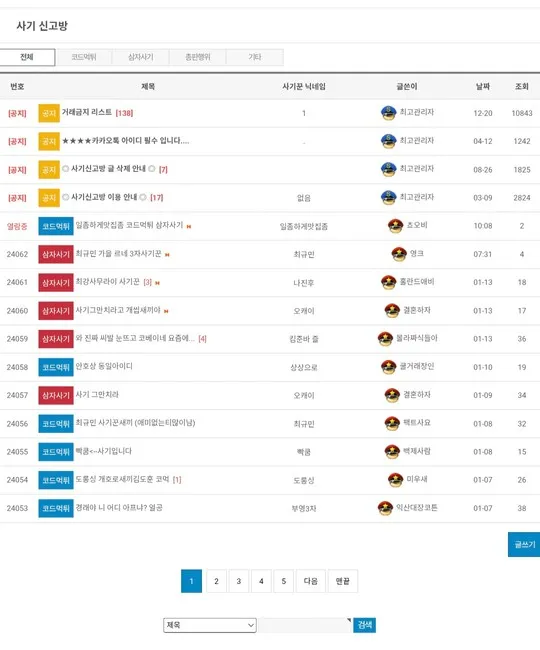Open 사기신고방 글 삭제 안내 notice
Screen dimensions: 540x650
tap(109, 169)
